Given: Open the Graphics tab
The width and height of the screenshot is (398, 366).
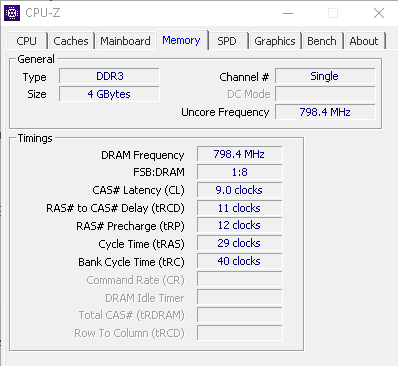Looking at the screenshot, I should click(275, 41).
